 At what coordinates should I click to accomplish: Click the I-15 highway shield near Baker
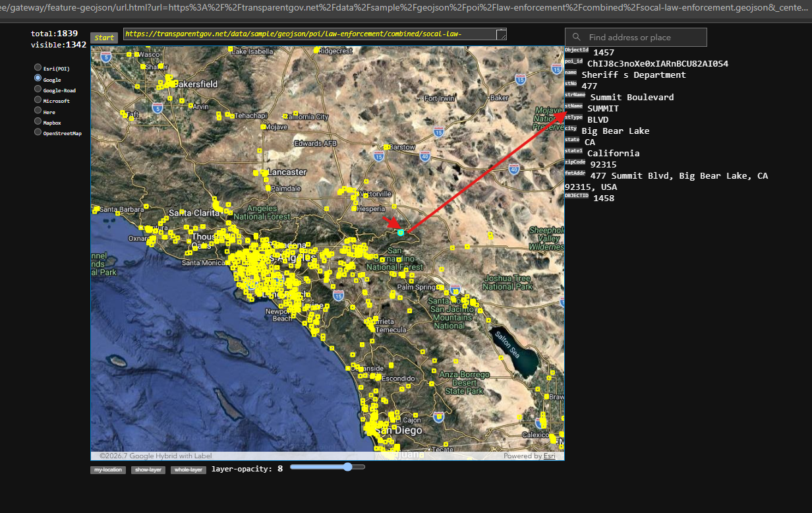(520, 80)
